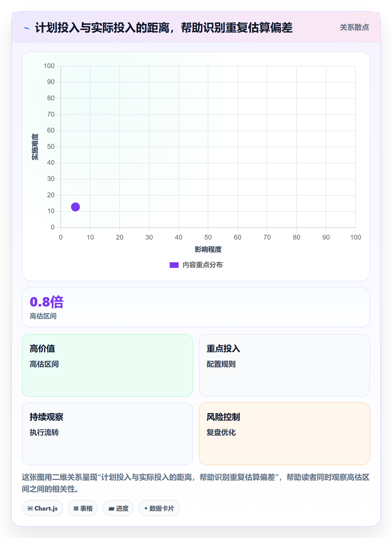Click the Chart.js chip
This screenshot has height=538, width=392.
point(43,508)
